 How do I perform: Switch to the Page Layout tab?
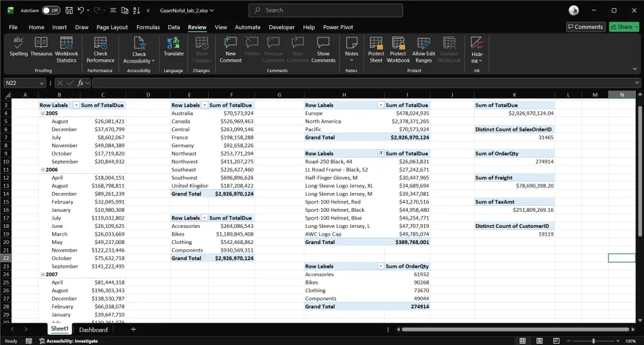coord(112,27)
